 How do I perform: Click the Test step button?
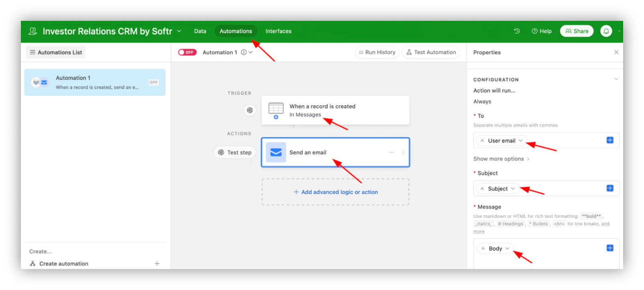234,152
